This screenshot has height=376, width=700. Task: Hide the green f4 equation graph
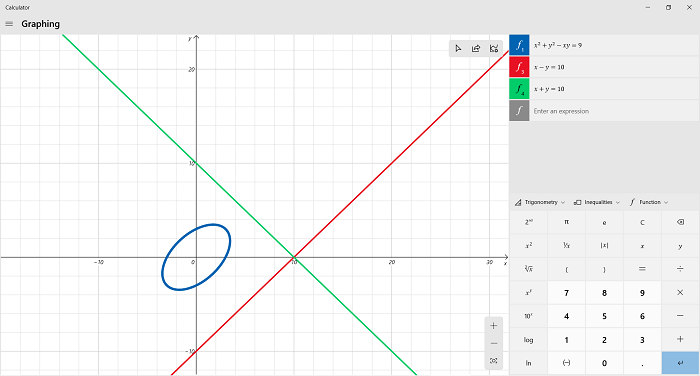tap(519, 89)
